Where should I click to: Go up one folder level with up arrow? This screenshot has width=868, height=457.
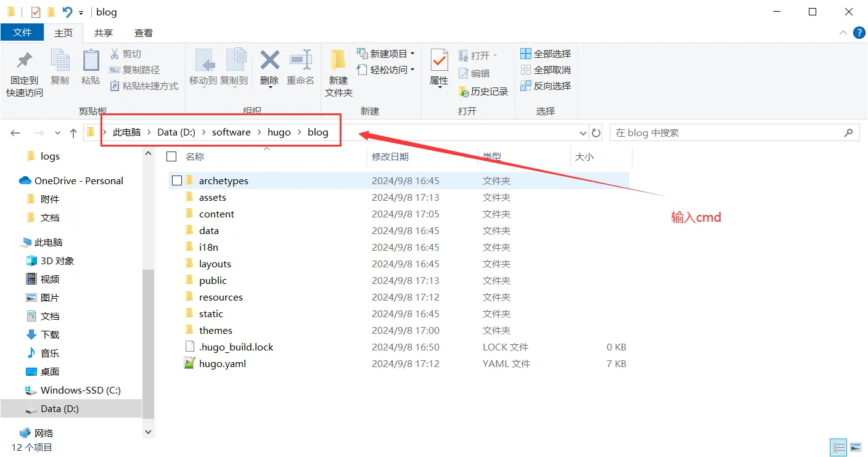73,133
